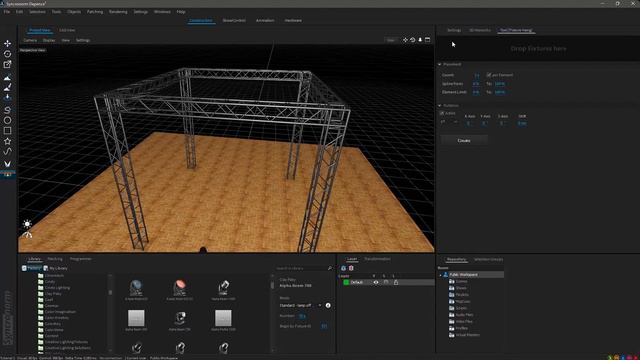Click the viewport reset camera icon
The height and width of the screenshot is (360, 640).
413,40
